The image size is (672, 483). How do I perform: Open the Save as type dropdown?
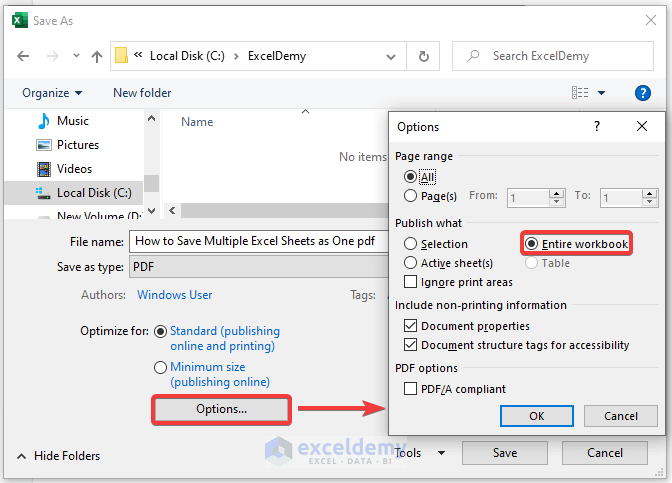258,267
